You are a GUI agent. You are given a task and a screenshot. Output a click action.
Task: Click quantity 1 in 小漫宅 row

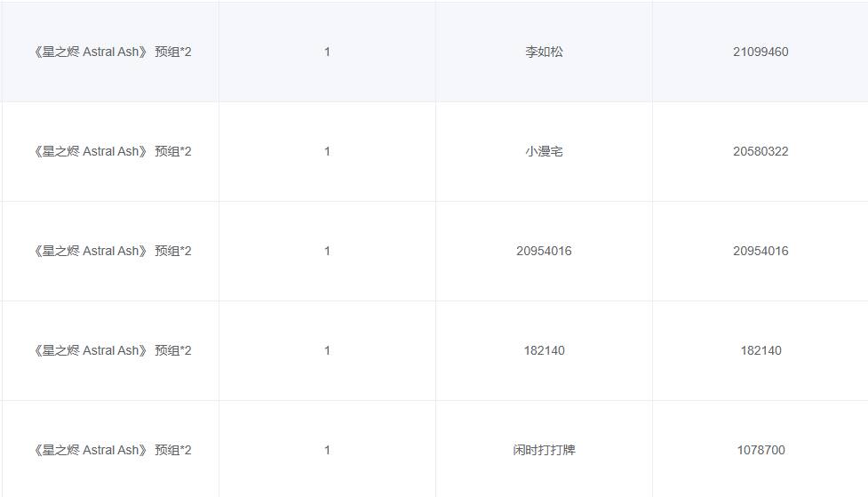click(x=327, y=151)
